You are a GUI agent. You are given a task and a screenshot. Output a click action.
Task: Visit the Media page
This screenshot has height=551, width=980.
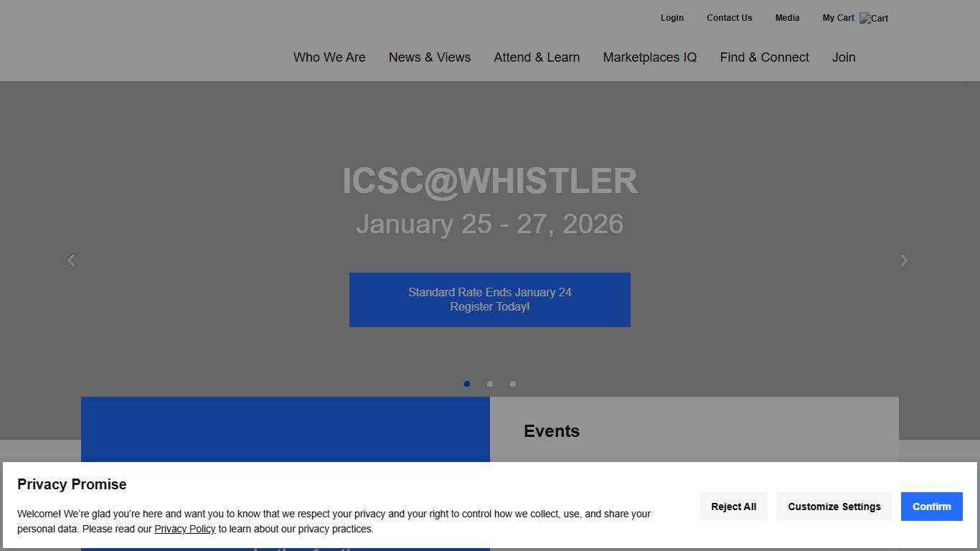pos(787,18)
